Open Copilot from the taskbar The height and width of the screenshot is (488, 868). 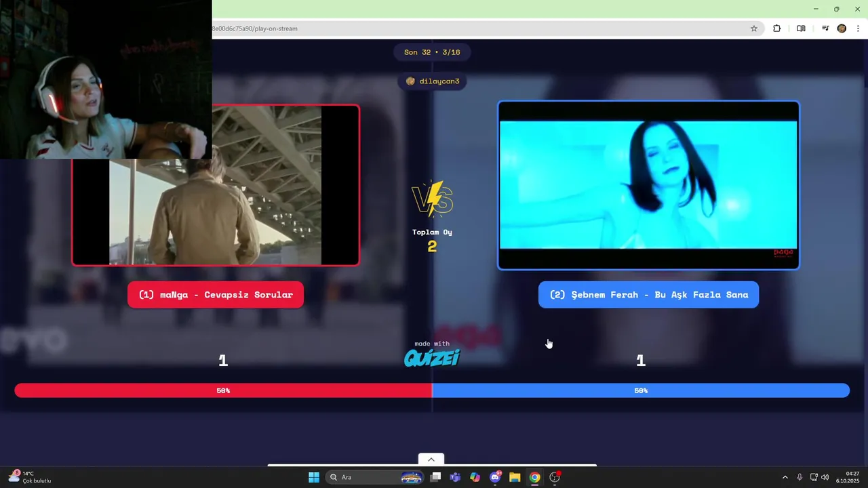click(x=475, y=477)
